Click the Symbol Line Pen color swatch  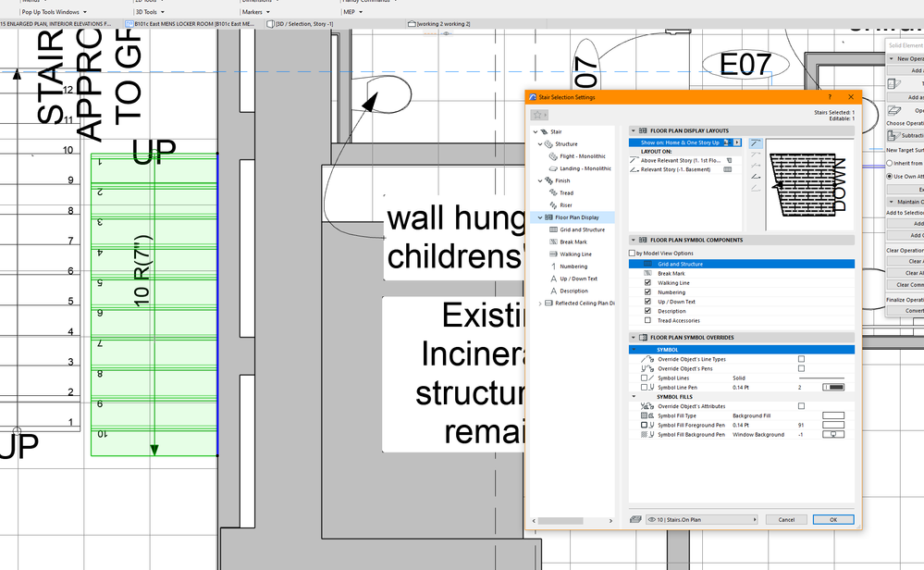pyautogui.click(x=833, y=388)
